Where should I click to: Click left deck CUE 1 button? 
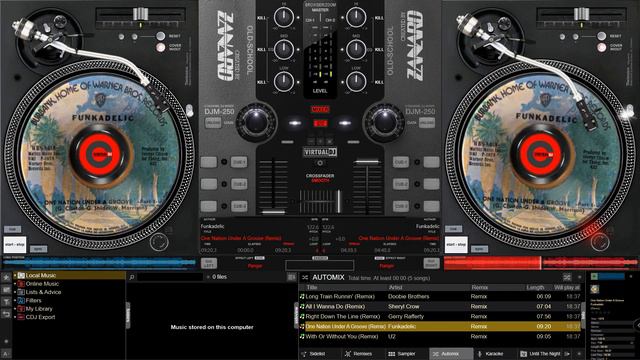pyautogui.click(x=239, y=162)
